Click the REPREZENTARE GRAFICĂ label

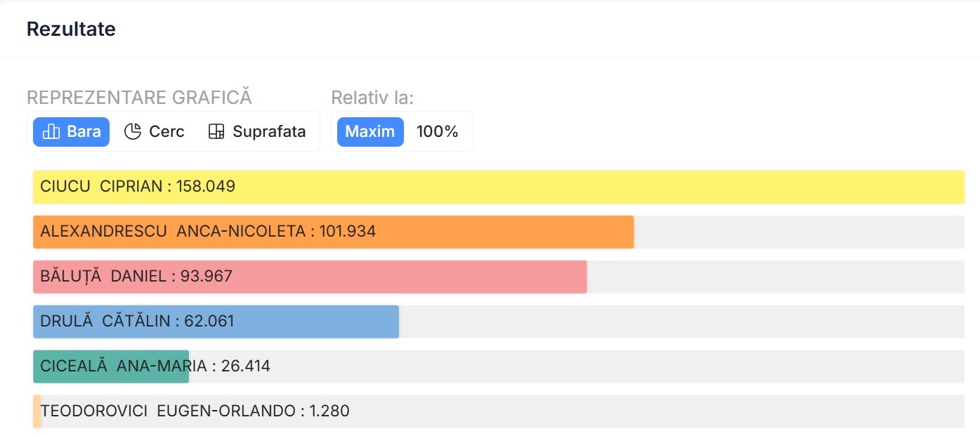click(139, 98)
